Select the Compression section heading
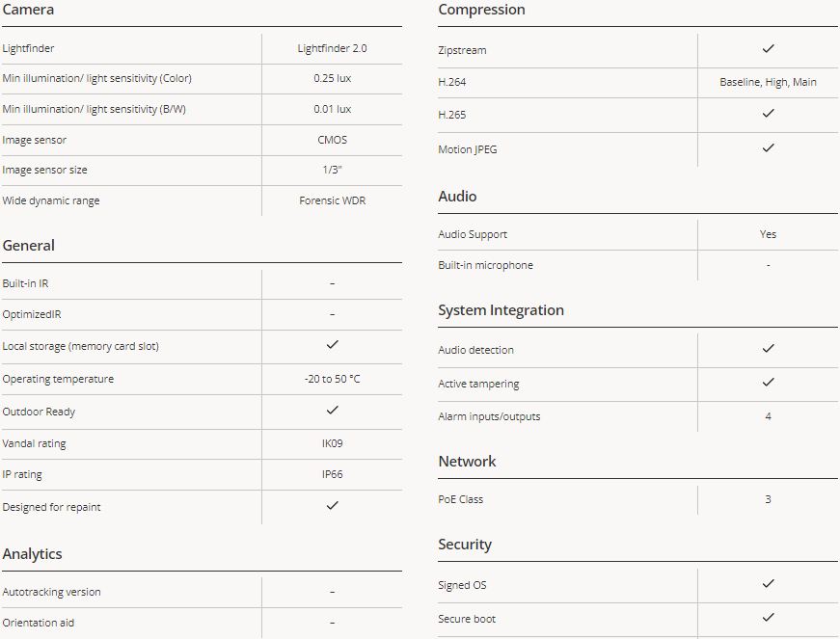840x639 pixels. [x=481, y=10]
